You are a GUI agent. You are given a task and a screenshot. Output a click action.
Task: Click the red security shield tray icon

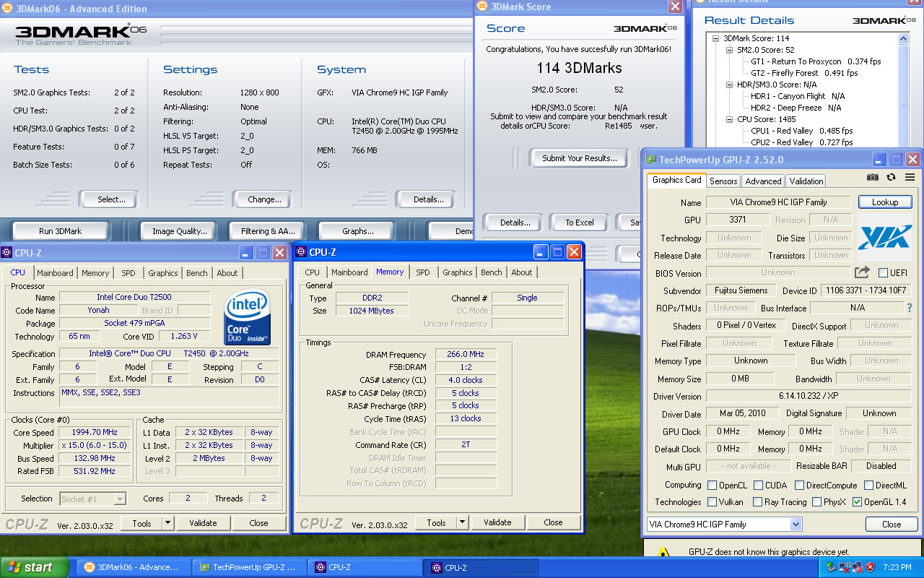[x=870, y=567]
